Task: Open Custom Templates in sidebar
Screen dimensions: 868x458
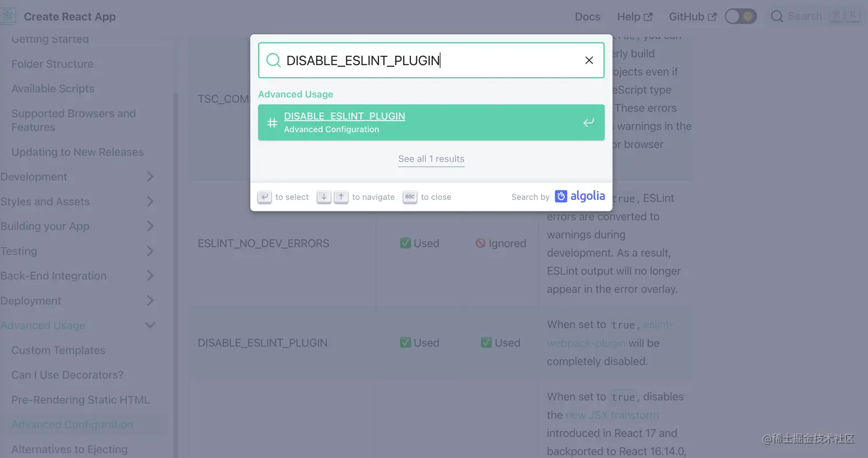Action: click(58, 350)
